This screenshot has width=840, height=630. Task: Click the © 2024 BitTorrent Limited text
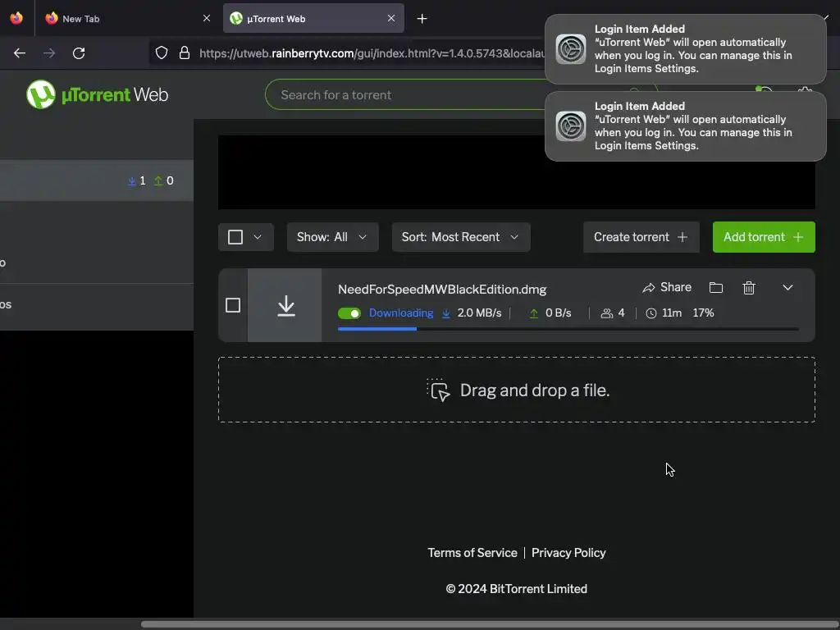517,589
